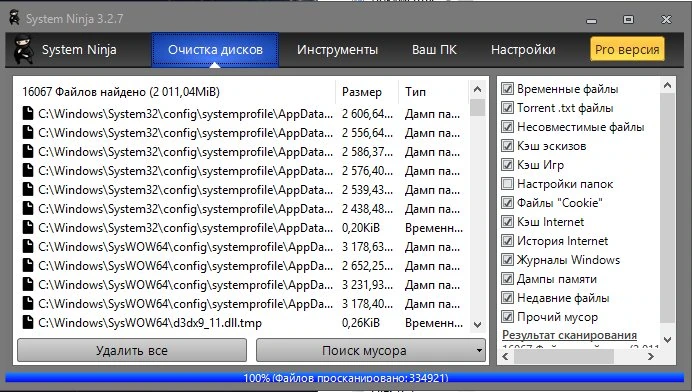Toggle the Torrent .txt файлы checkbox

click(508, 108)
